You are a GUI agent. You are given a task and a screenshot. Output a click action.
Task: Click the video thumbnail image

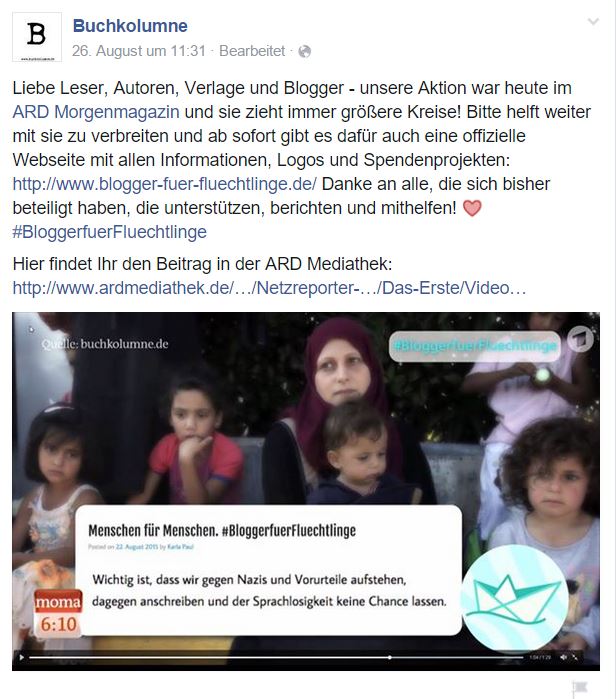(x=306, y=491)
